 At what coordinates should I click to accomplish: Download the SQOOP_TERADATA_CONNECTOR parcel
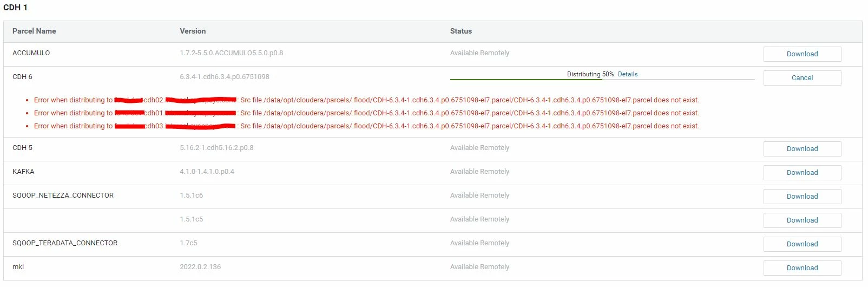[802, 244]
